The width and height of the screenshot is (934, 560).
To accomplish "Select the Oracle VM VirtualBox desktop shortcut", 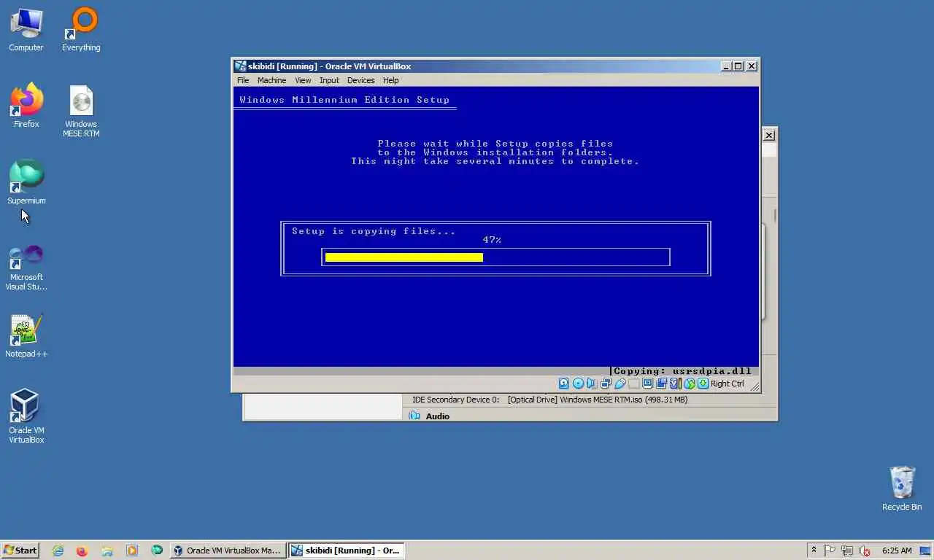I will pyautogui.click(x=26, y=416).
